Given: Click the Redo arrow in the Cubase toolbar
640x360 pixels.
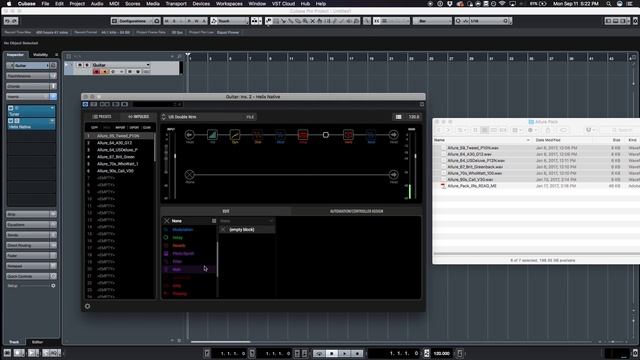Looking at the screenshot, I should point(15,21).
